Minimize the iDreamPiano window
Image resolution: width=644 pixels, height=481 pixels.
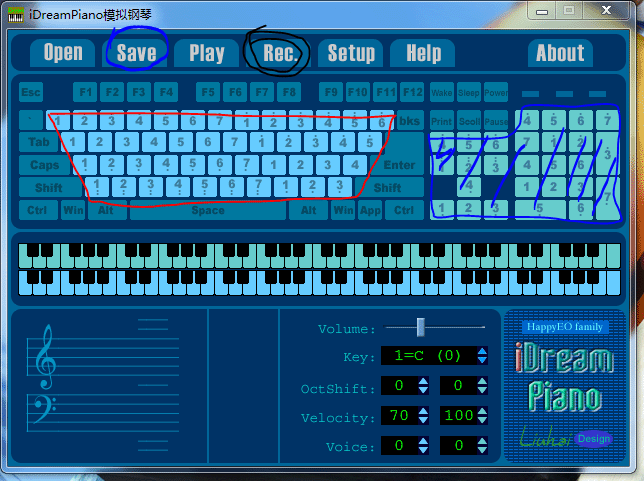542,12
